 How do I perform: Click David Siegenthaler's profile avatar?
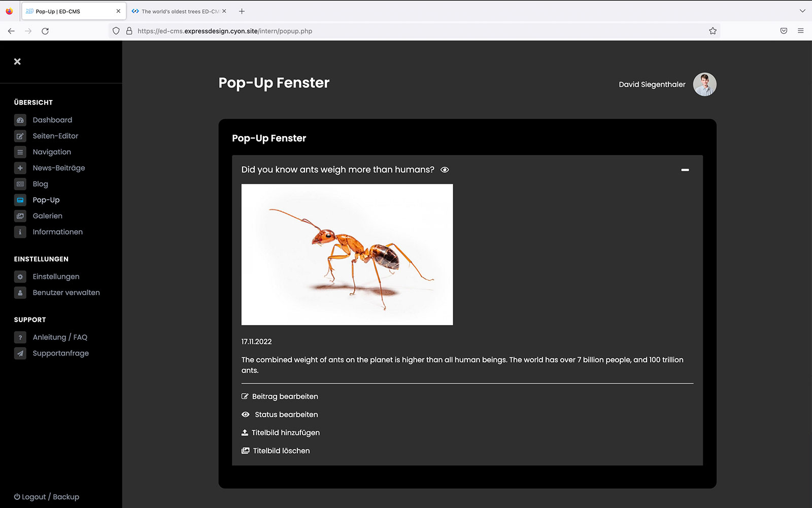704,84
